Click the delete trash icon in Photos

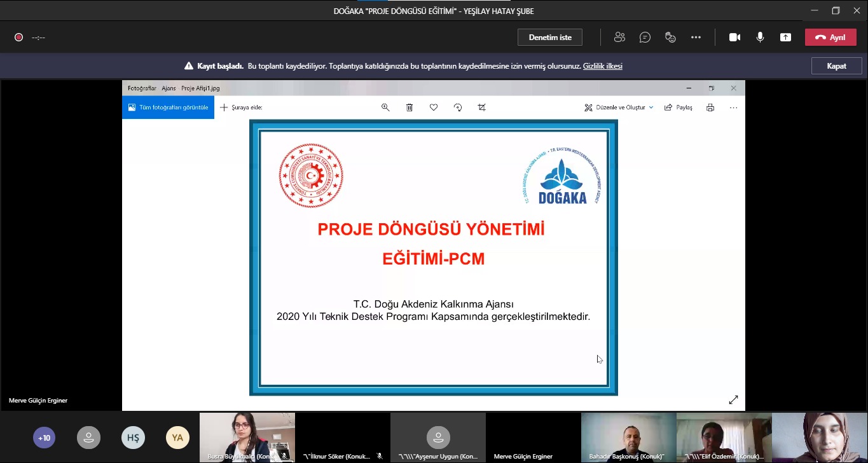tap(410, 107)
